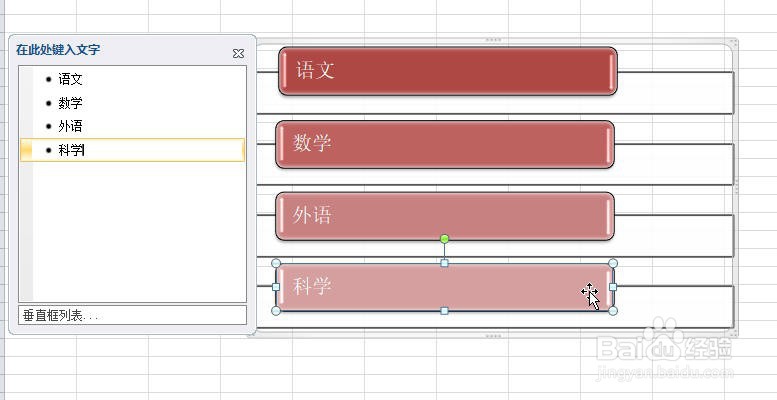Screen dimensions: 777x400
Task: Click the 在此处键入文字 pane title
Action: (x=58, y=50)
